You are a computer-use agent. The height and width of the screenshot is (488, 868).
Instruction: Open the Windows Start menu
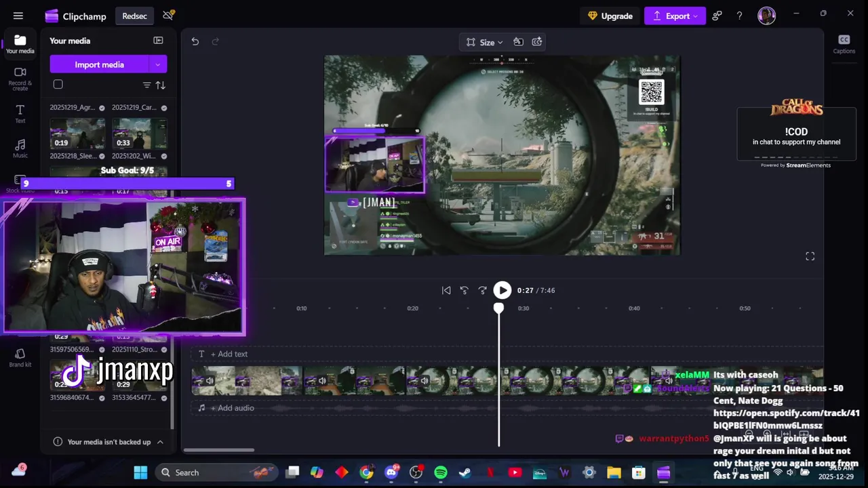(140, 472)
